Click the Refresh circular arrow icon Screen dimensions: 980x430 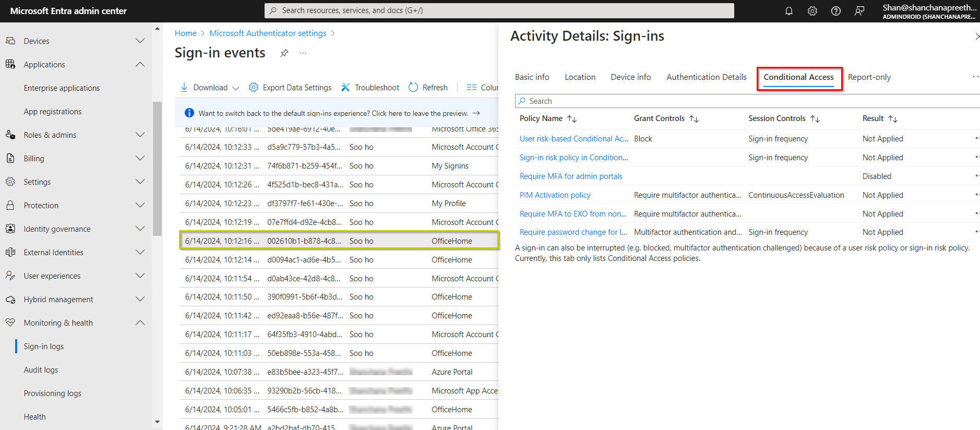point(413,87)
